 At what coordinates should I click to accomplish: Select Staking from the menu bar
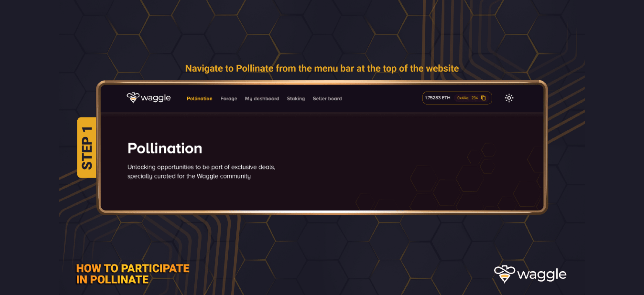coord(296,99)
